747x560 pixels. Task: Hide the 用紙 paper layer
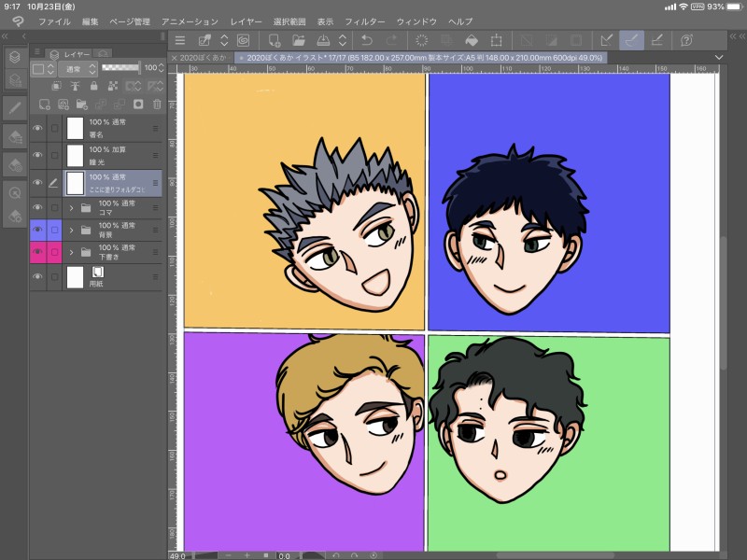[x=37, y=276]
